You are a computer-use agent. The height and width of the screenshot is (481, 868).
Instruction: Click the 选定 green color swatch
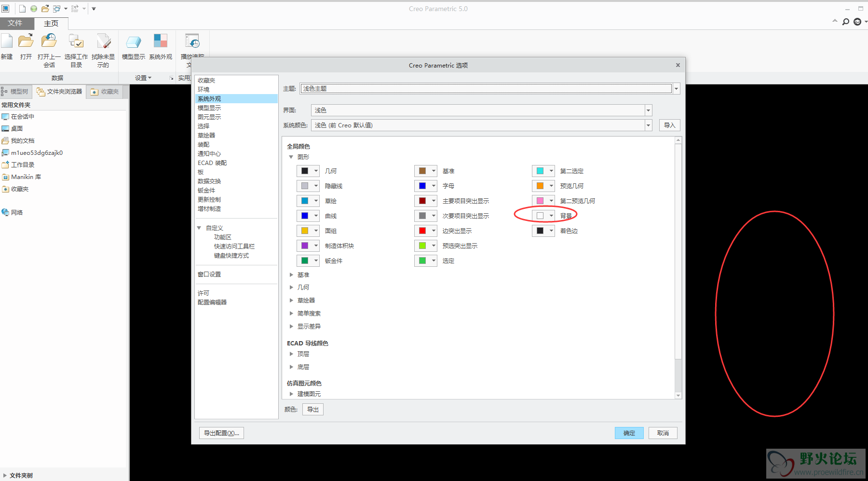[x=422, y=261]
